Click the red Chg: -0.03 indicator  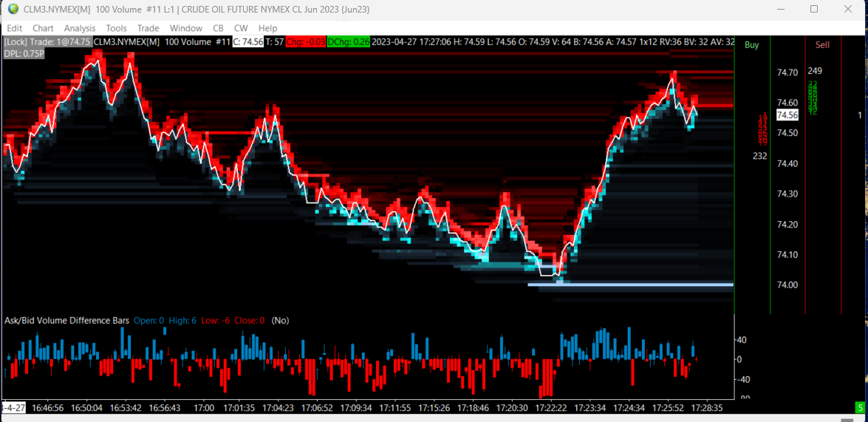point(306,41)
